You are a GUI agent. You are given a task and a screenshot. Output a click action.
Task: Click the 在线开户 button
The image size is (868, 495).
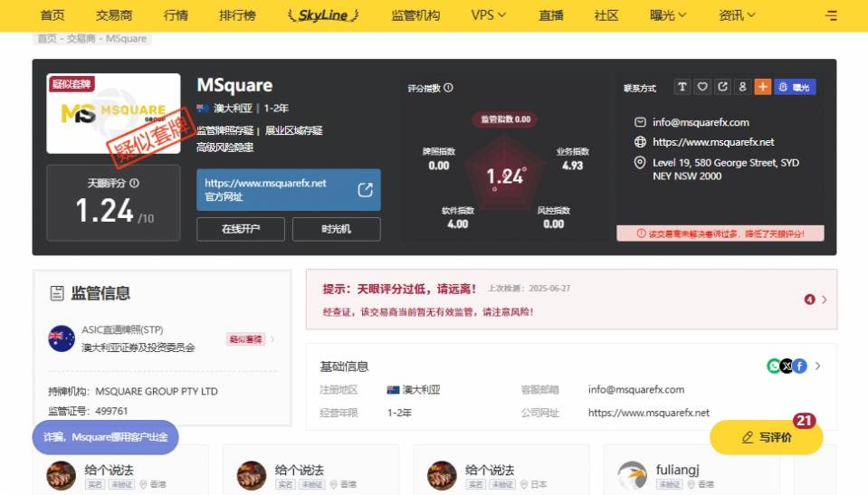coord(241,229)
